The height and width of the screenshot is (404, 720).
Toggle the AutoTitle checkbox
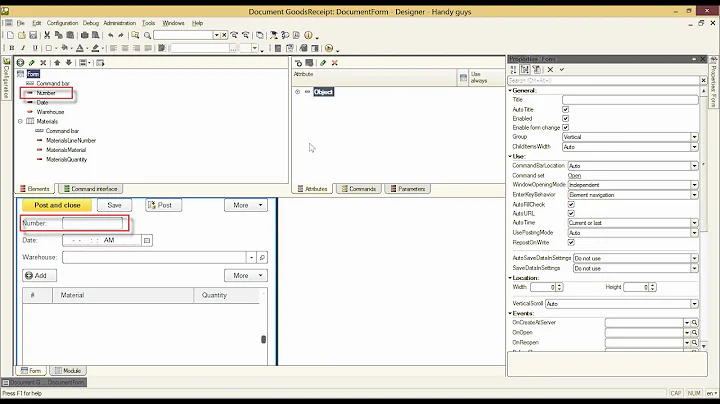[566, 109]
